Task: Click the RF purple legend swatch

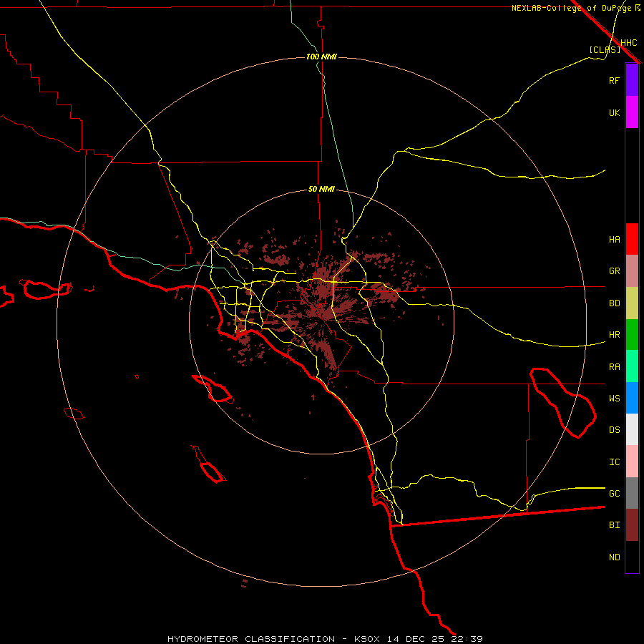Action: tap(632, 80)
